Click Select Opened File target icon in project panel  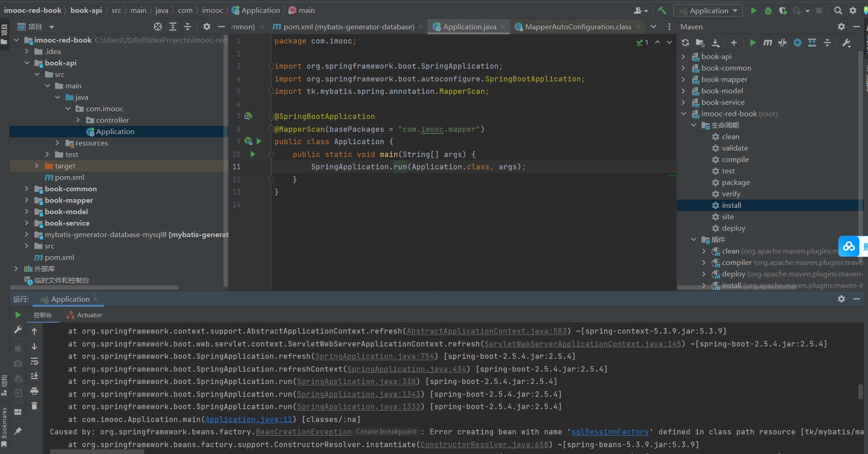[158, 27]
